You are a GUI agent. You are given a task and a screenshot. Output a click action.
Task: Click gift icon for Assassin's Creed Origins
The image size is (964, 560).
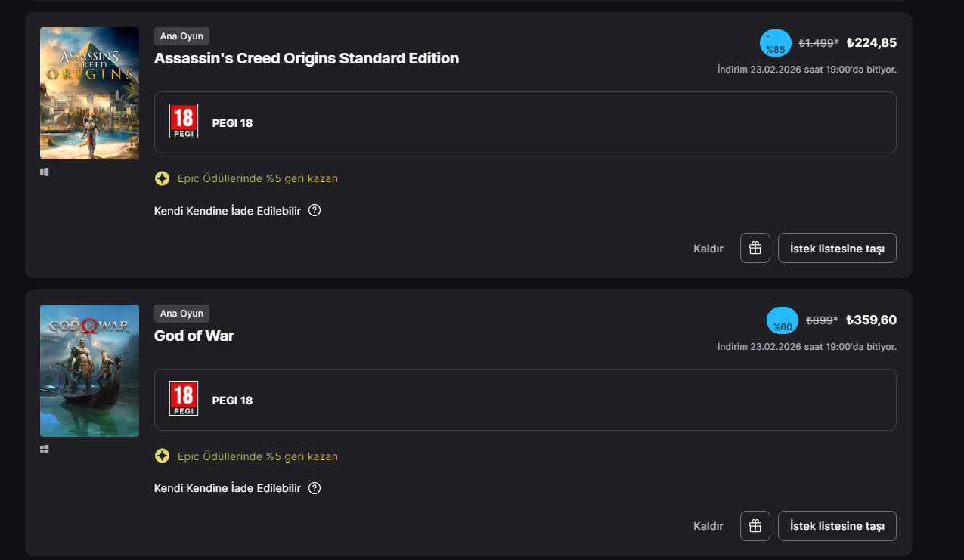(x=755, y=248)
